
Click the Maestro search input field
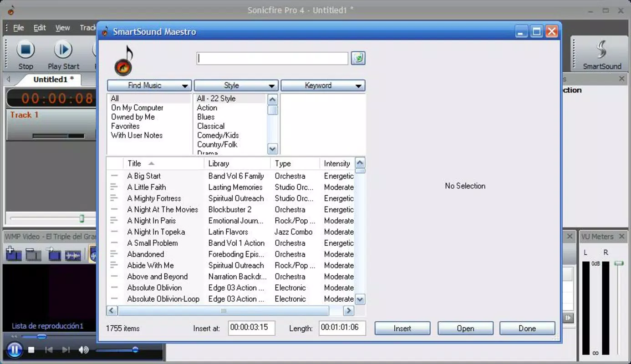pos(273,58)
